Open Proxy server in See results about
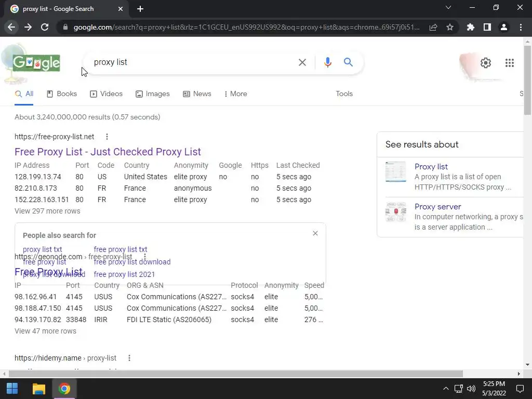 click(x=437, y=207)
